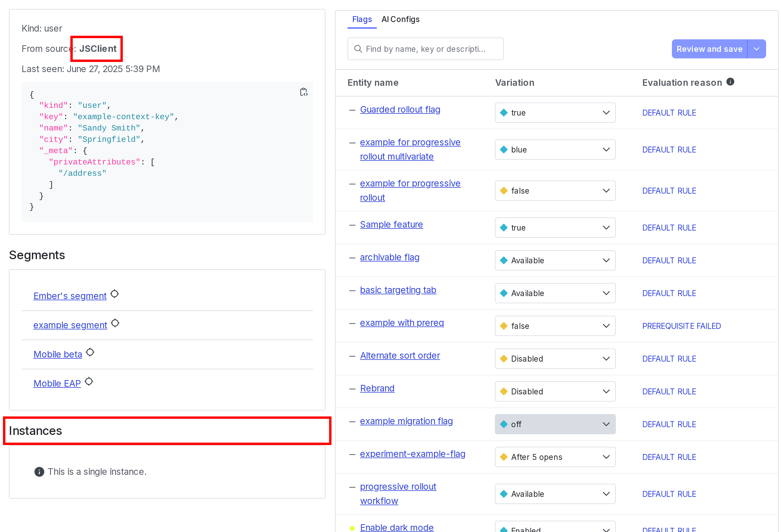Open the Mobile EAP segment link
The height and width of the screenshot is (532, 781).
pos(57,384)
